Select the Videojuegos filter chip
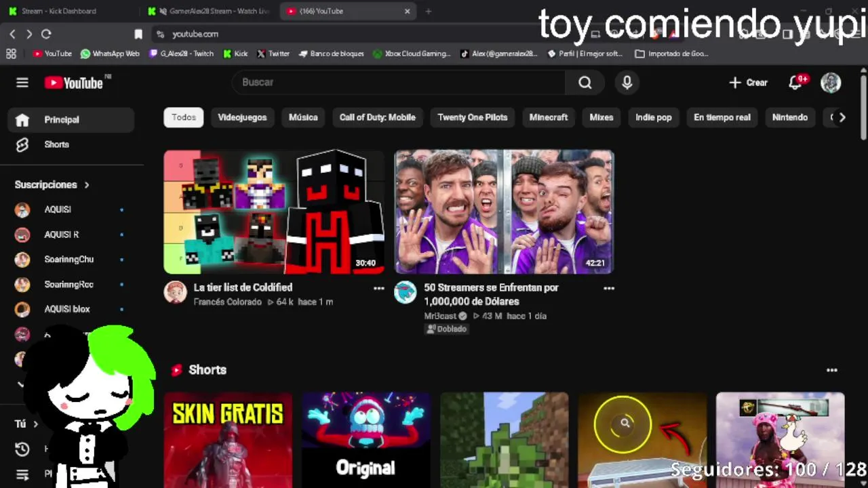 point(242,117)
